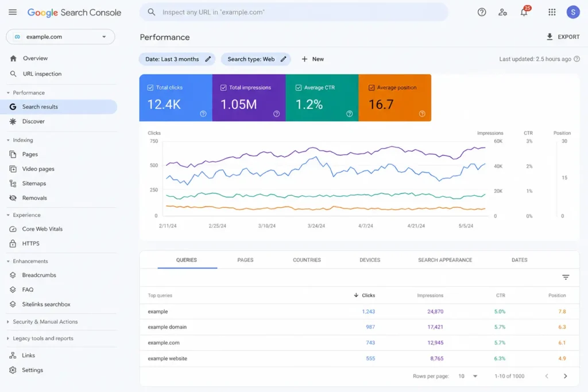Open the Rows per page dropdown
Viewport: 588px width, 392px height.
tap(467, 376)
